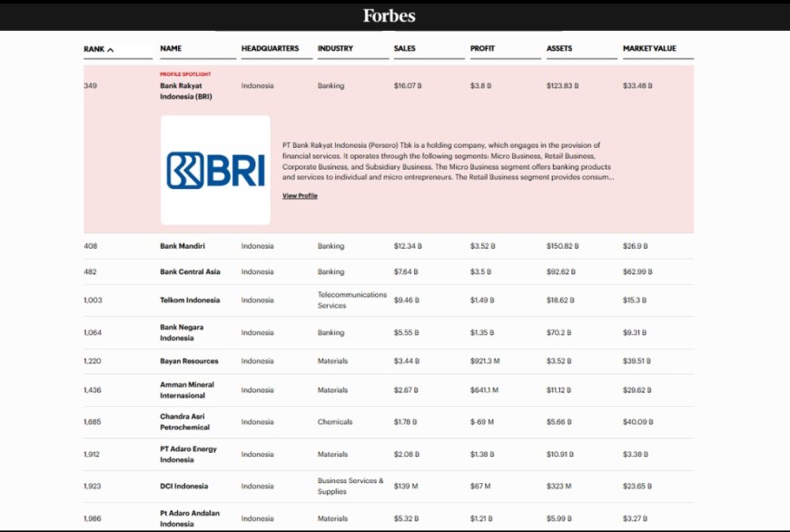
Task: Toggle the RANK column sort arrow
Action: (x=111, y=47)
